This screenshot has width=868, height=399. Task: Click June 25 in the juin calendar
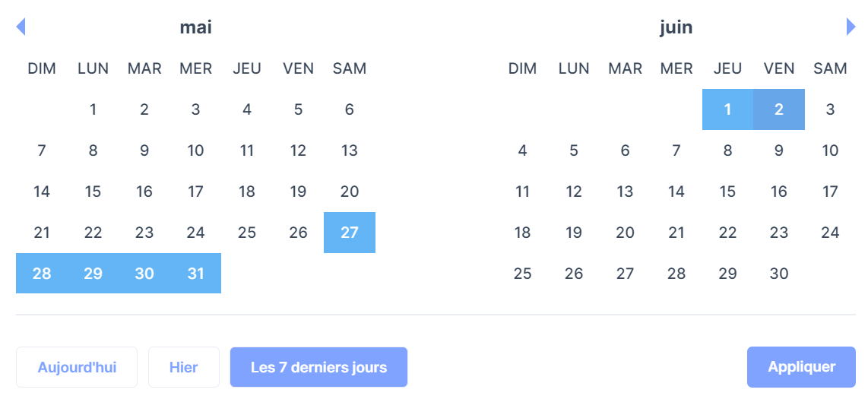pos(523,274)
